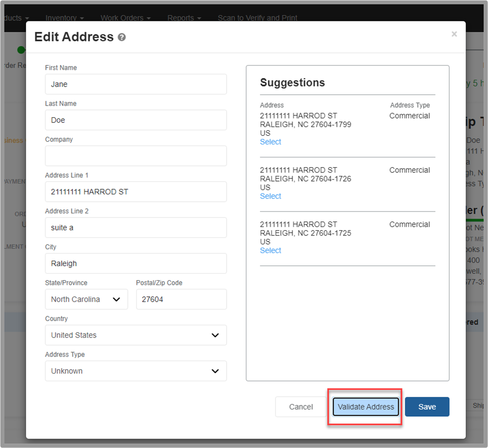This screenshot has height=448, width=488.
Task: Open the State/Province dropdown
Action: click(x=86, y=299)
